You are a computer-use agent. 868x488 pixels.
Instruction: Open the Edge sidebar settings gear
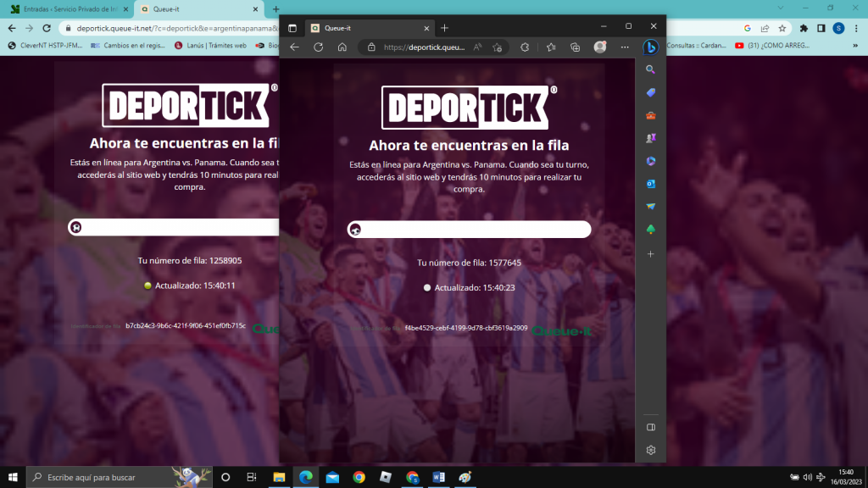point(650,450)
